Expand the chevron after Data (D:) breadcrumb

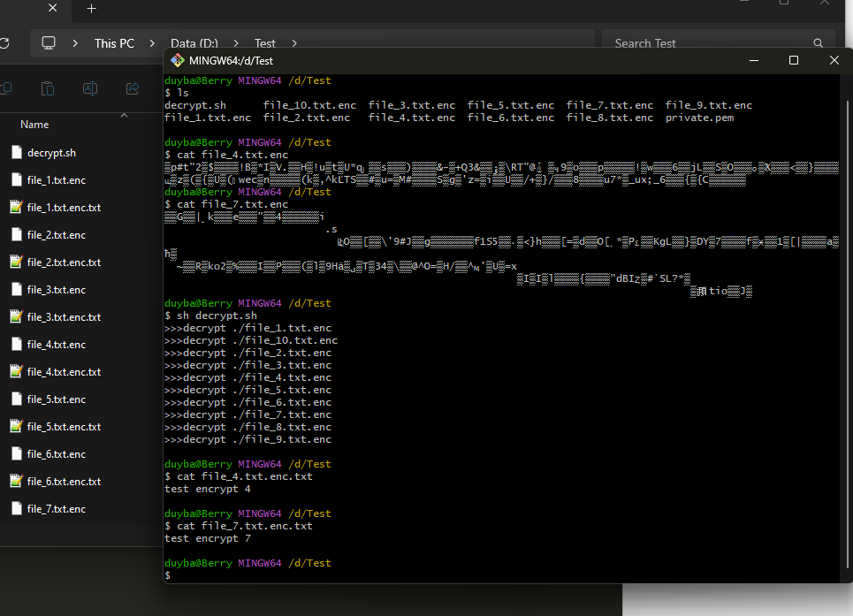[x=235, y=43]
